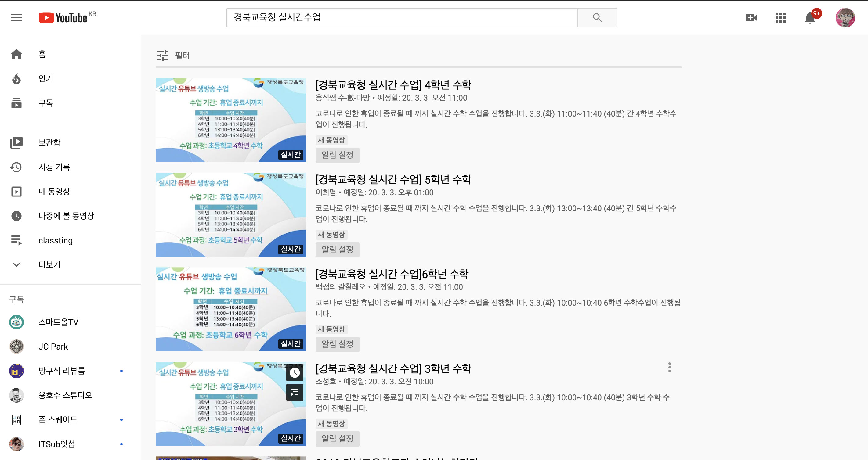This screenshot has width=868, height=460.
Task: Open three-dot menu for 3학년 수학 video
Action: coord(669,367)
